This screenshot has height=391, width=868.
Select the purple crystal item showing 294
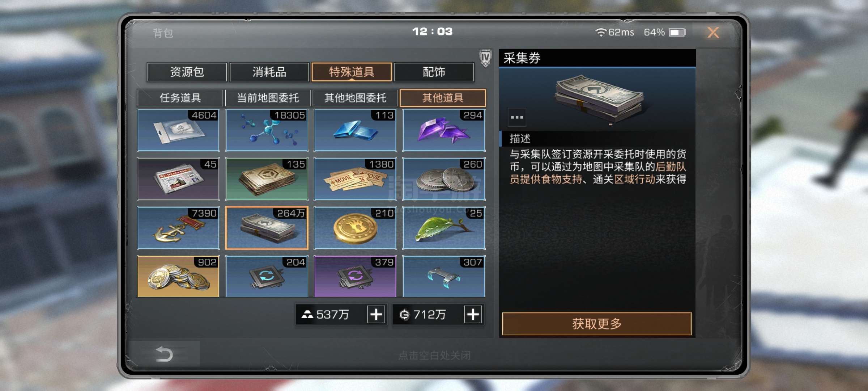click(444, 130)
